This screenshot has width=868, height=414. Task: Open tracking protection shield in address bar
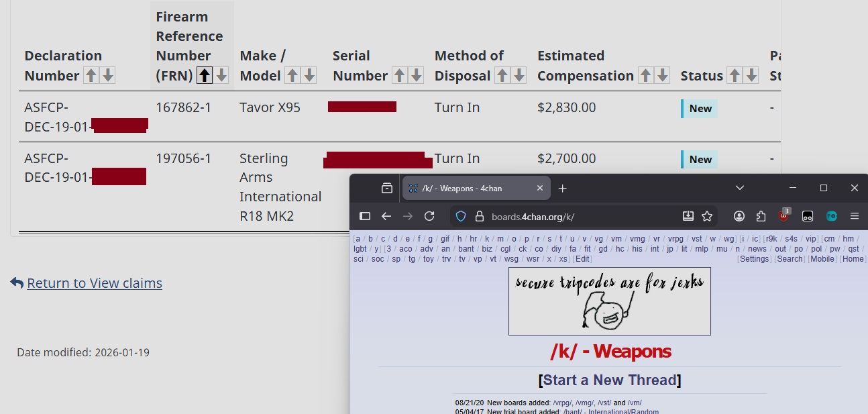point(461,216)
